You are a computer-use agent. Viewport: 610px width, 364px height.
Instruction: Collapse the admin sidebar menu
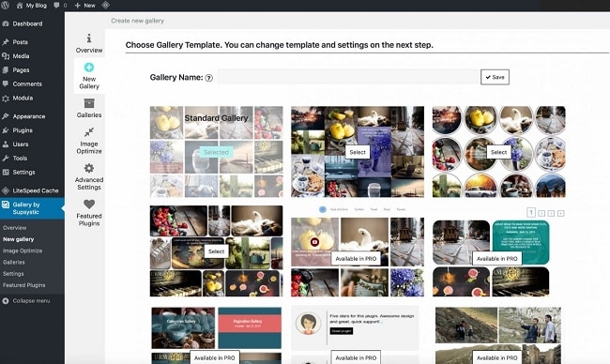[26, 300]
